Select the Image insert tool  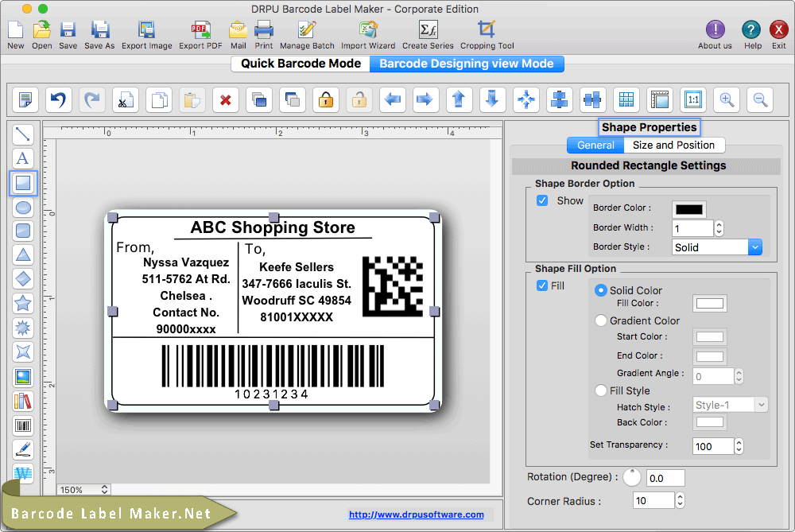[23, 377]
